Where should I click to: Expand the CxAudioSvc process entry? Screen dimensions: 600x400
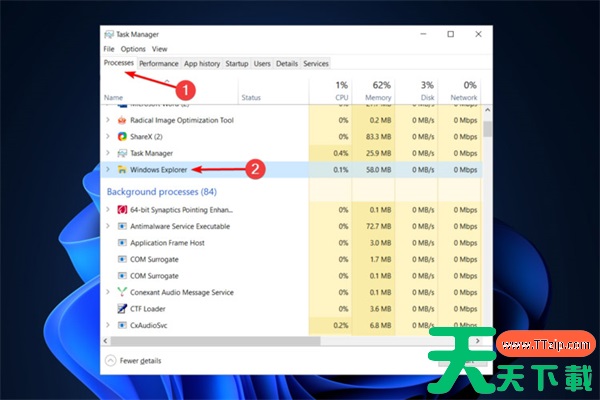(108, 325)
